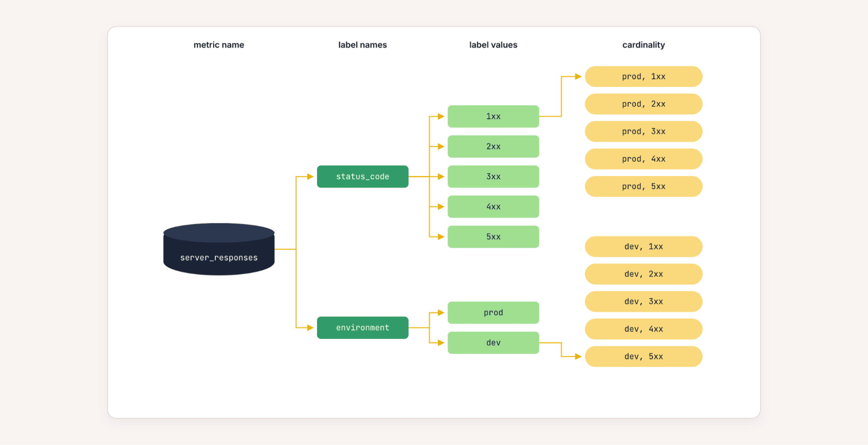The width and height of the screenshot is (868, 445).
Task: Click the 3xx label value box
Action: pos(493,176)
